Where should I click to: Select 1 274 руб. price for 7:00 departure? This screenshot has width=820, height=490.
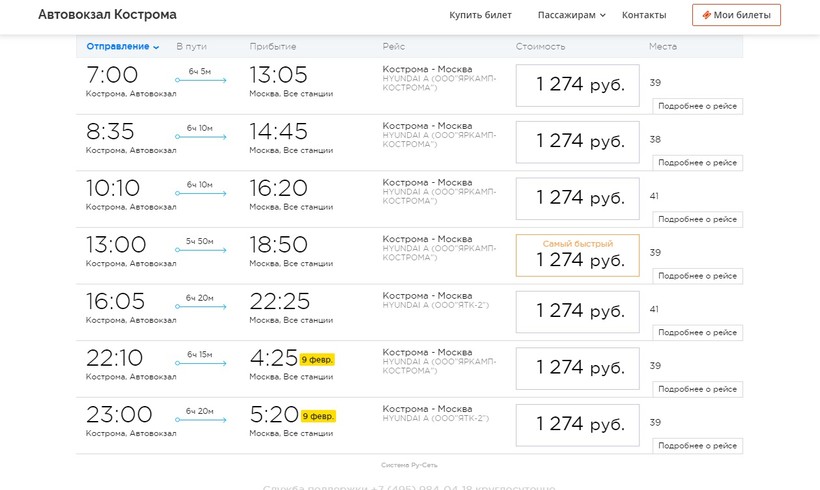[577, 86]
